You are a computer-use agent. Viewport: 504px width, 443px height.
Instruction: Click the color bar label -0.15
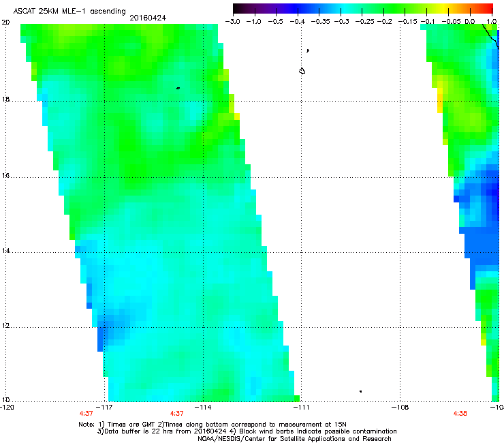(x=407, y=22)
